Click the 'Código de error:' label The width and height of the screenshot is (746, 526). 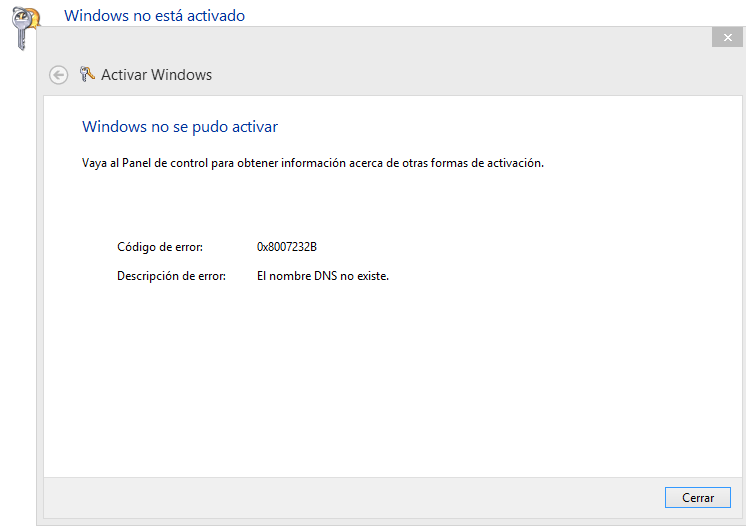coord(160,247)
